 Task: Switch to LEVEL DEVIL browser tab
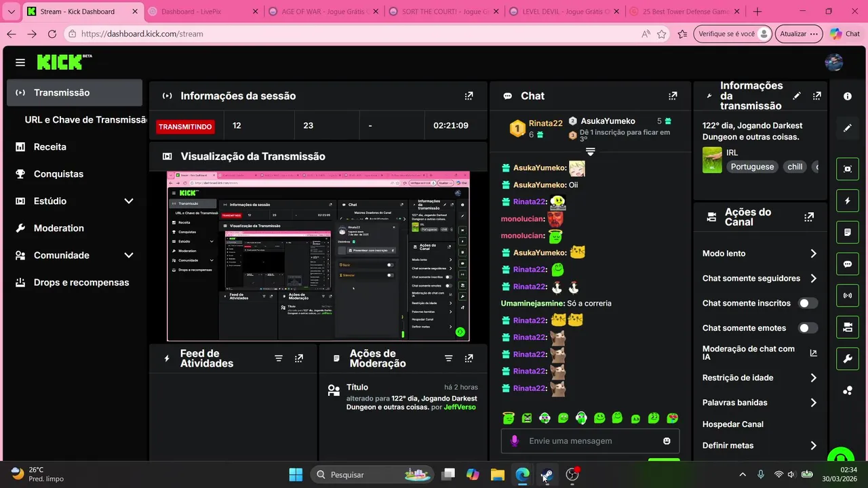click(563, 12)
